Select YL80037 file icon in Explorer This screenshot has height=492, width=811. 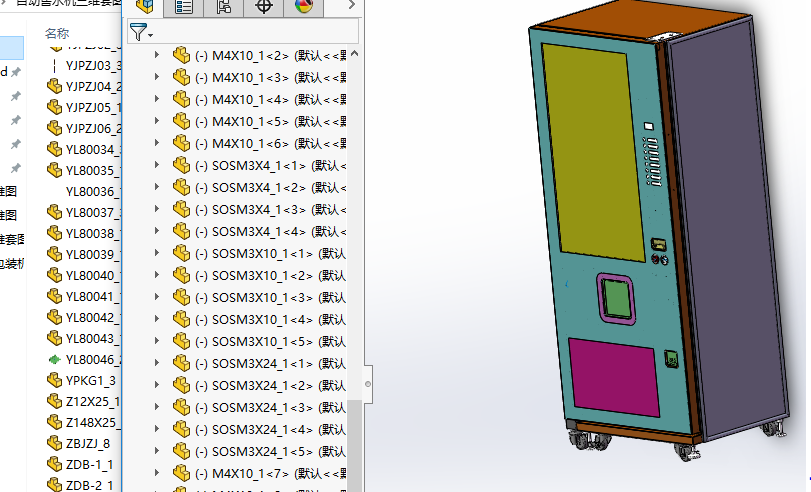tap(54, 212)
